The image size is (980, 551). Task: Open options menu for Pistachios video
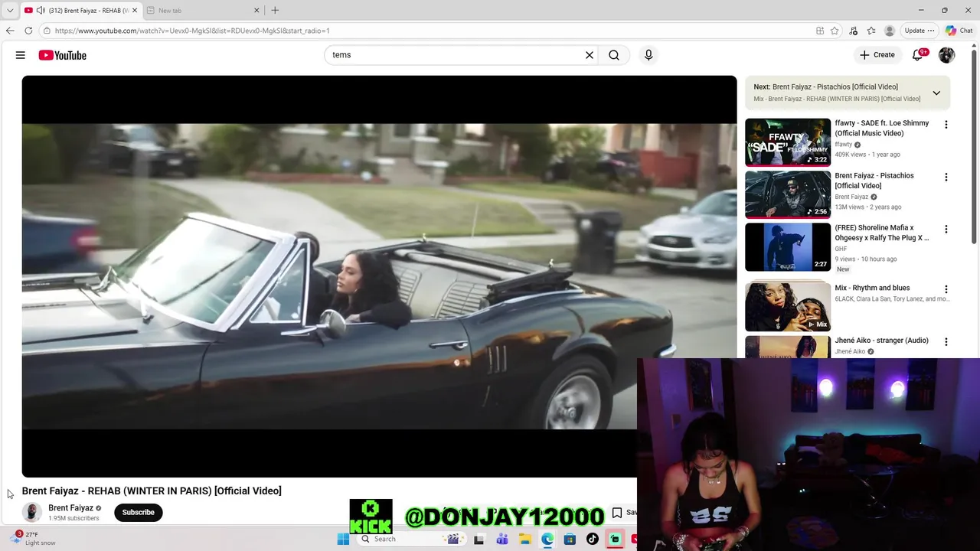[946, 177]
